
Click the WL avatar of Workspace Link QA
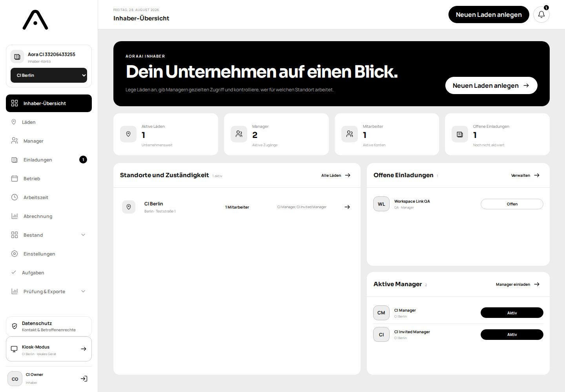[x=381, y=204]
